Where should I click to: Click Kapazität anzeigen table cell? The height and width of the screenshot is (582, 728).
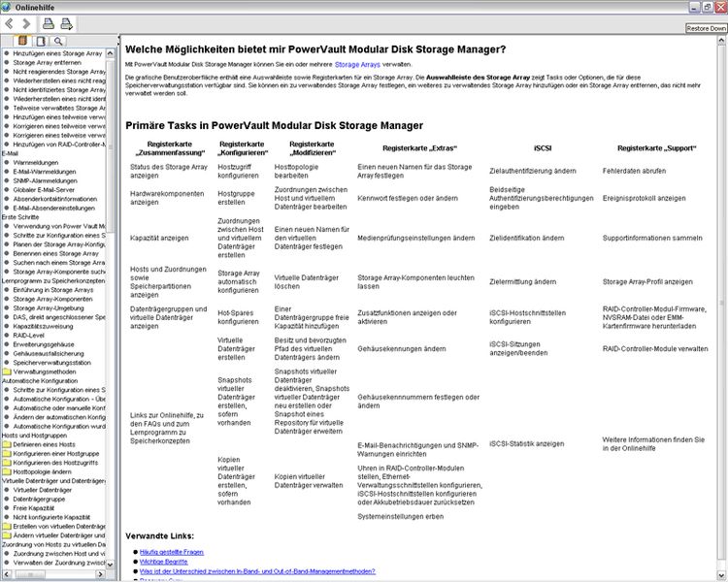coord(159,238)
